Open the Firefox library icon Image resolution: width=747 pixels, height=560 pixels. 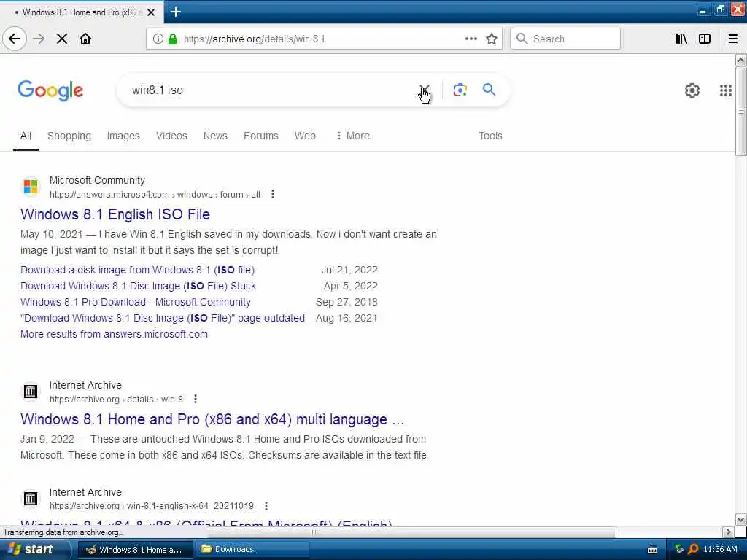coord(681,39)
